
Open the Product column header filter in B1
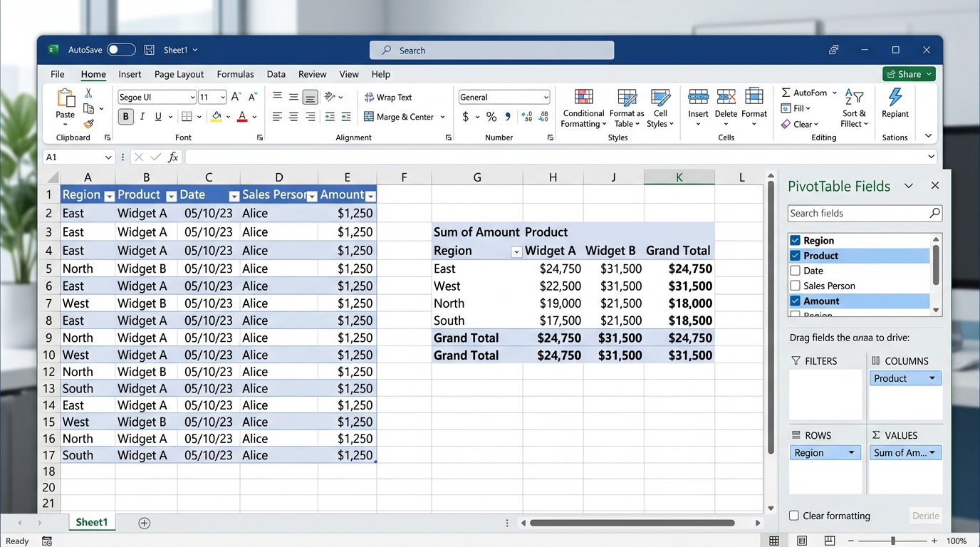[171, 196]
